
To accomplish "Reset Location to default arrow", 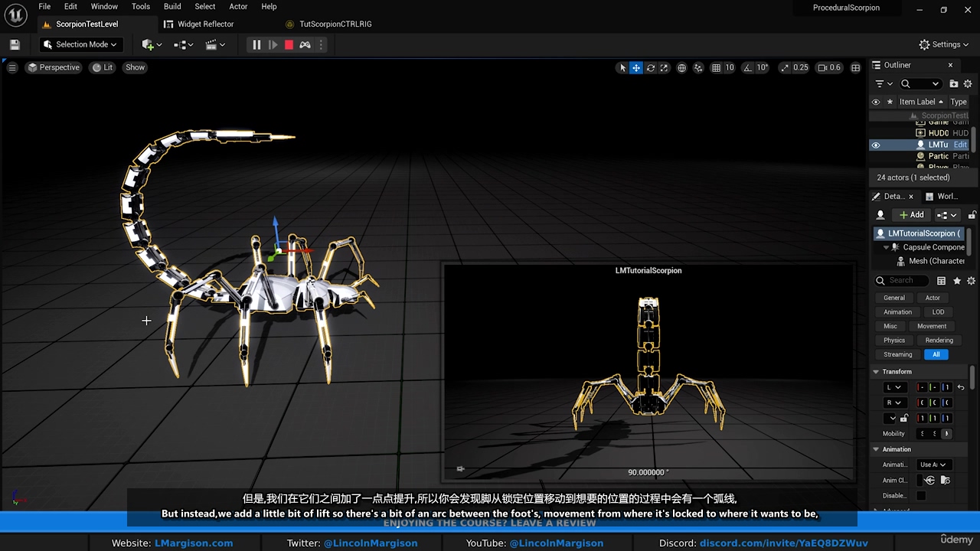I will coord(961,387).
